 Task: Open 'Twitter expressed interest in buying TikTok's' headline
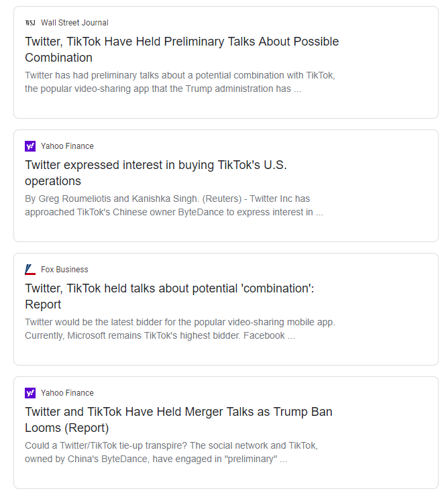[x=156, y=173]
